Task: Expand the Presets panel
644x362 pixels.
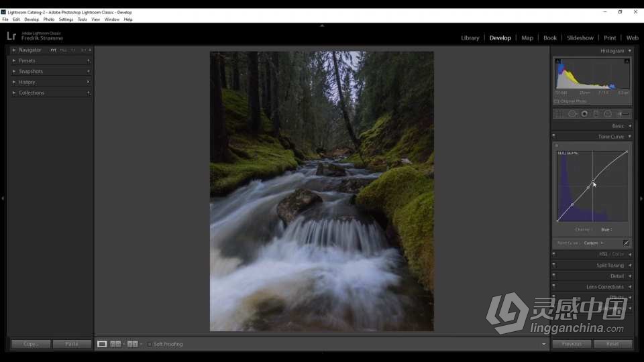Action: [14, 61]
